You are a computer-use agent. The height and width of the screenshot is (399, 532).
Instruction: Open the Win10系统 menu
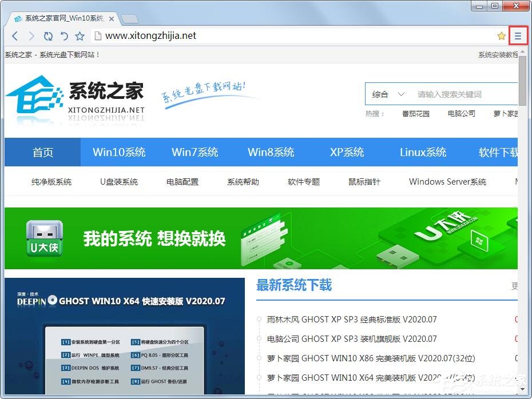[x=118, y=152]
